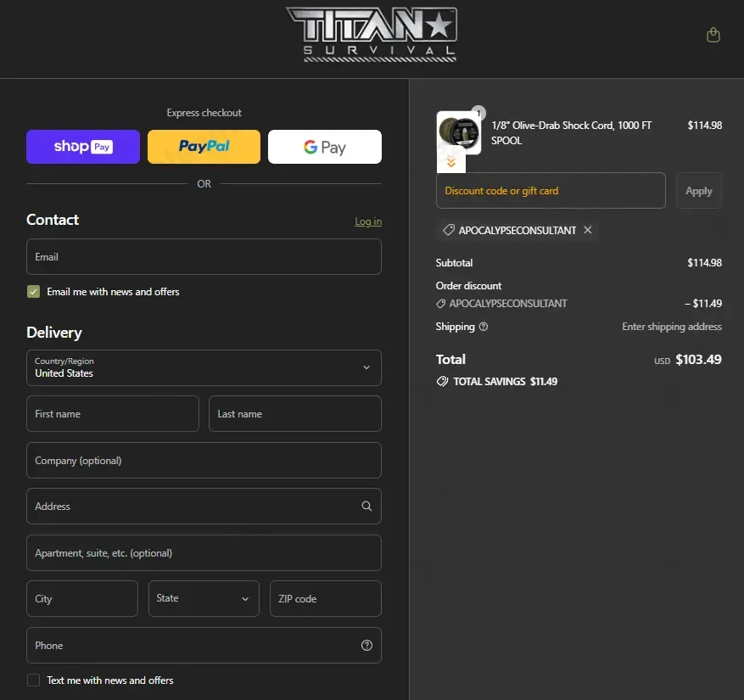Focus the Apartment, suite, etc. field

(204, 553)
